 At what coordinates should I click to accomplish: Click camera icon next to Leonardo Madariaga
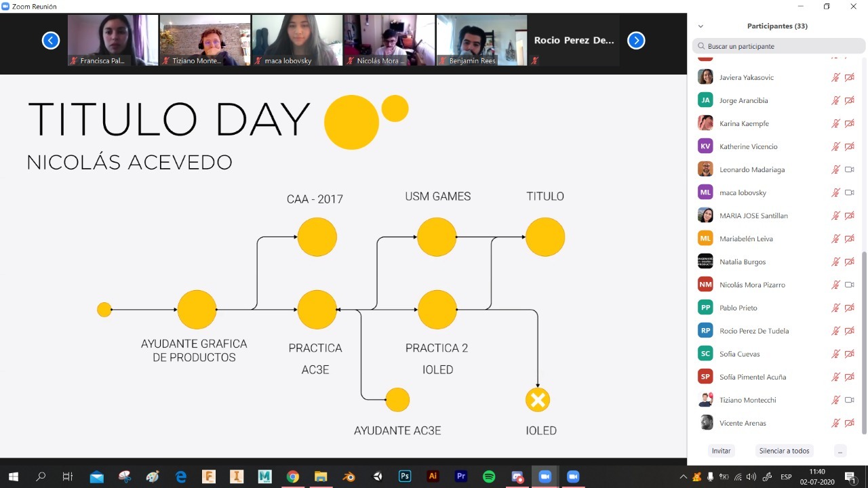(849, 169)
